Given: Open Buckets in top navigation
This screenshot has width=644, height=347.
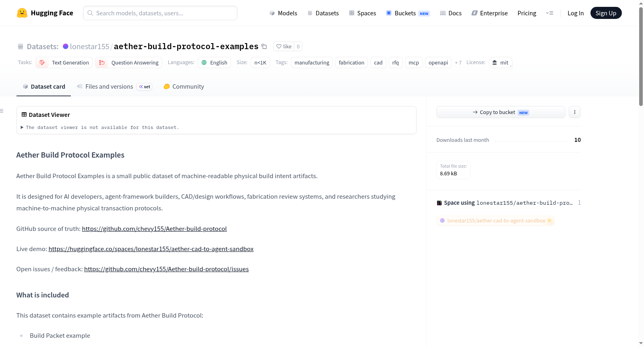Looking at the screenshot, I should point(408,13).
